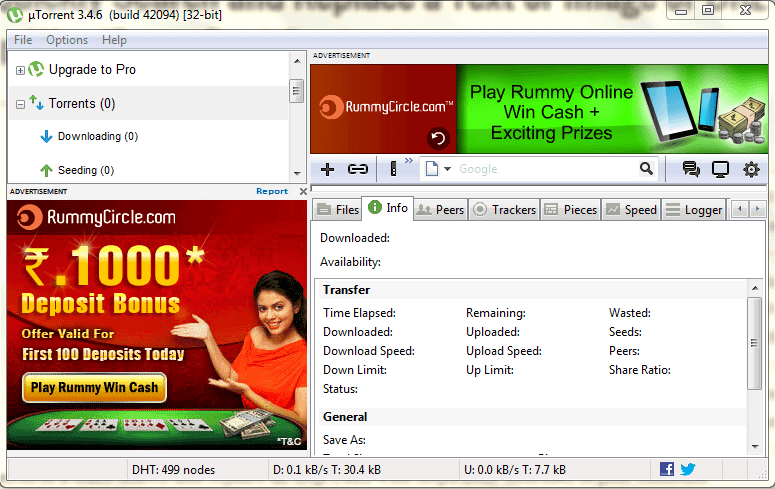Click the Add Torrent plus icon
The image size is (775, 489).
click(x=327, y=170)
